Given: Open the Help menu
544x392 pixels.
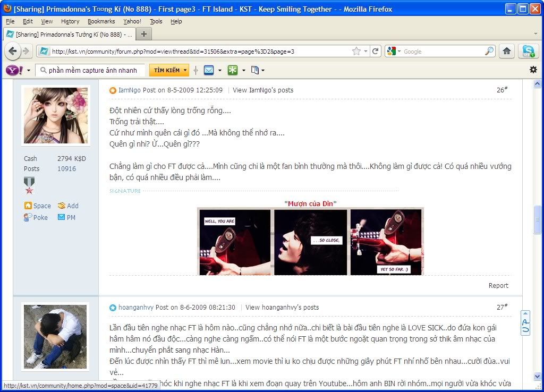Looking at the screenshot, I should coord(176,21).
